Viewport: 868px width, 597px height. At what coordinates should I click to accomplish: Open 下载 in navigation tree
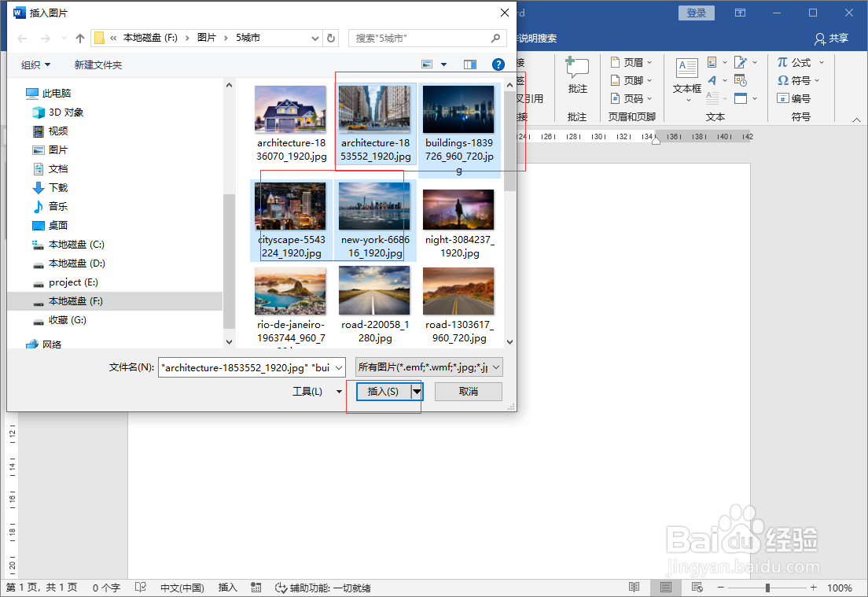50,187
